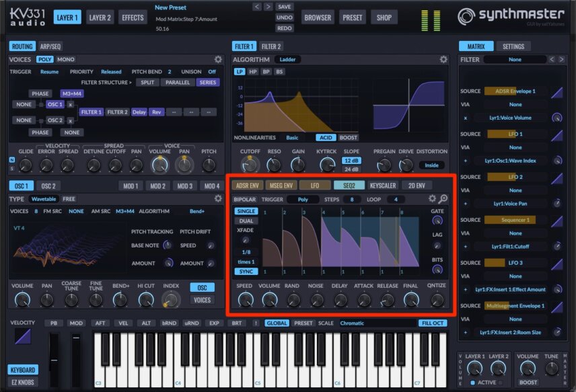Click the filter CUTOFF knob
This screenshot has height=392, width=576.
(x=250, y=165)
